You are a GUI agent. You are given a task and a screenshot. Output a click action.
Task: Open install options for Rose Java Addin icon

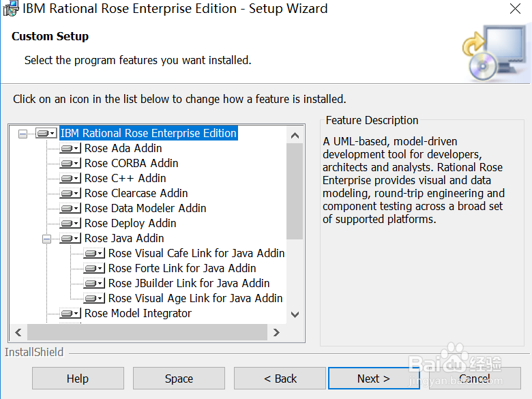click(70, 239)
